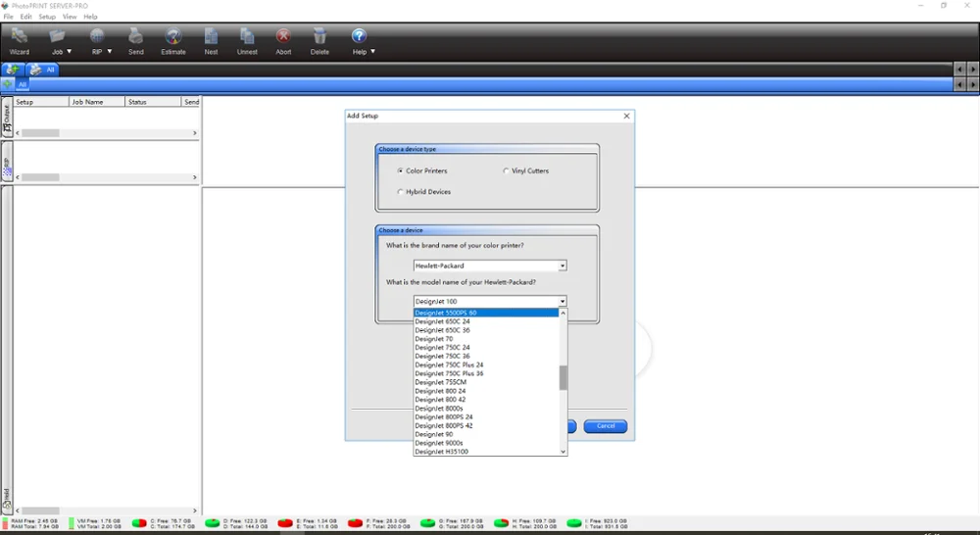Select DesignJet 8000s in model list
Screen dimensions: 980x535
pyautogui.click(x=486, y=409)
